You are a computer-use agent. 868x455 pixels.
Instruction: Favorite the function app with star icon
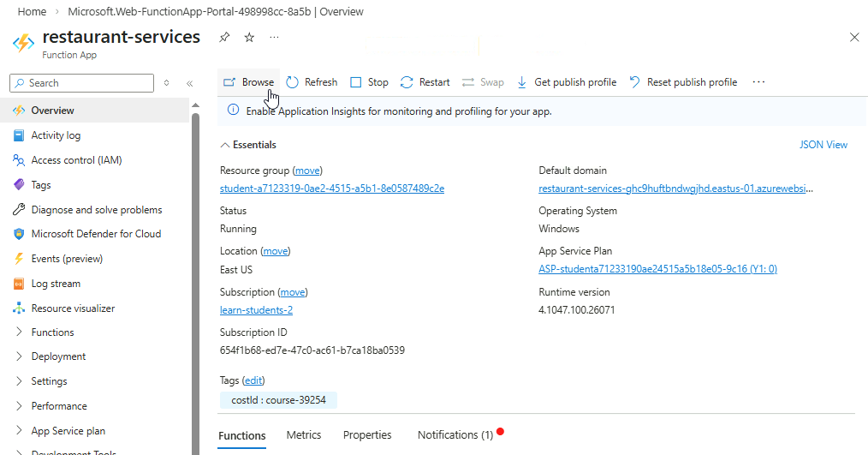(x=249, y=38)
